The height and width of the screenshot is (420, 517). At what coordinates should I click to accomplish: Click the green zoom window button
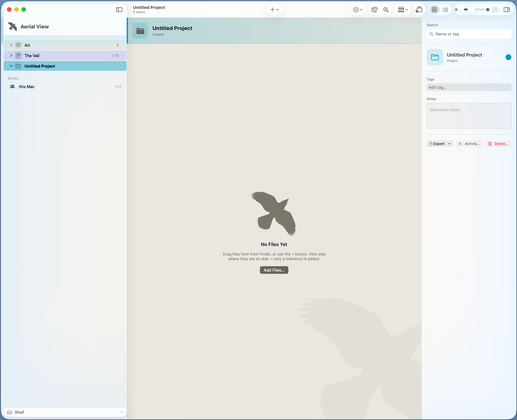[x=24, y=9]
